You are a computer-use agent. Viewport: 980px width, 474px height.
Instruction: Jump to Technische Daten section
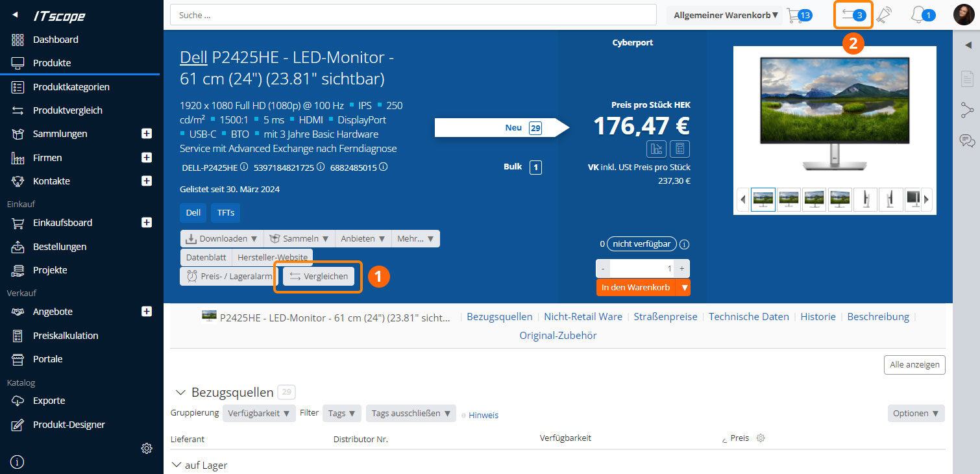tap(749, 317)
